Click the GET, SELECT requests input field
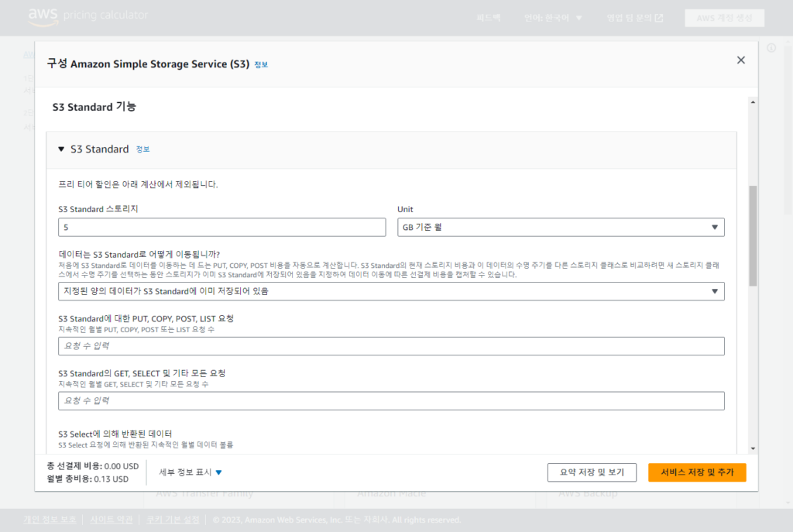This screenshot has width=793, height=532. [391, 401]
